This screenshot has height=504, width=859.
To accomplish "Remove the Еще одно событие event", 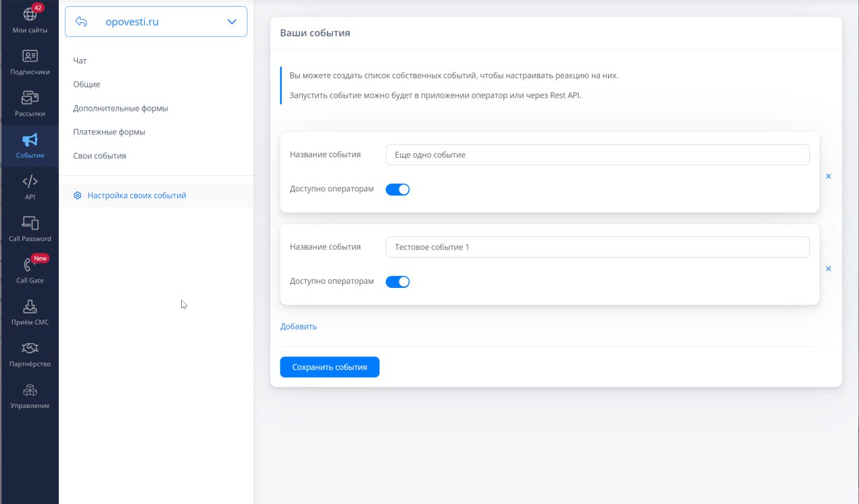I will point(828,177).
